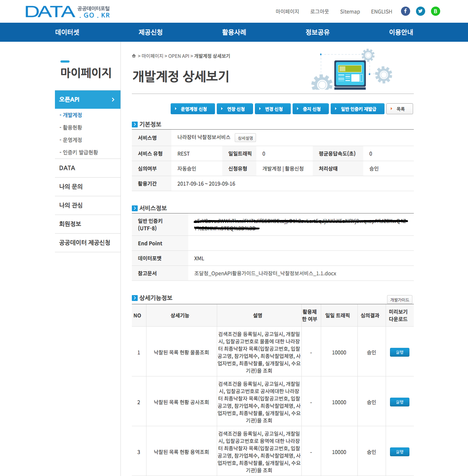Click 연장 신청 button

pyautogui.click(x=235, y=109)
